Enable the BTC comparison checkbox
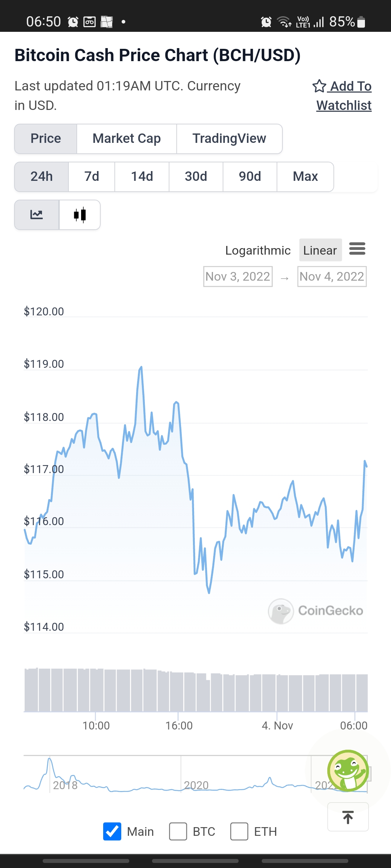Screen dimensions: 391x868 178,831
